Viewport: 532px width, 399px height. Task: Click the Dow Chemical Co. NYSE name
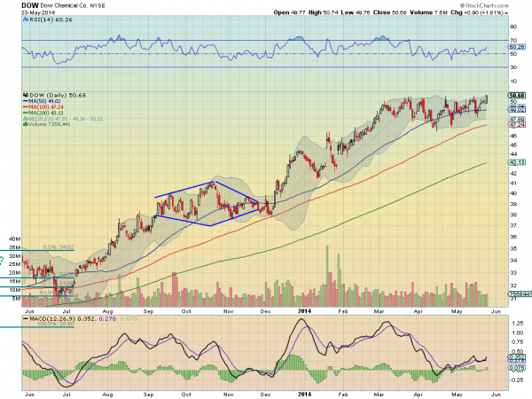[x=73, y=6]
